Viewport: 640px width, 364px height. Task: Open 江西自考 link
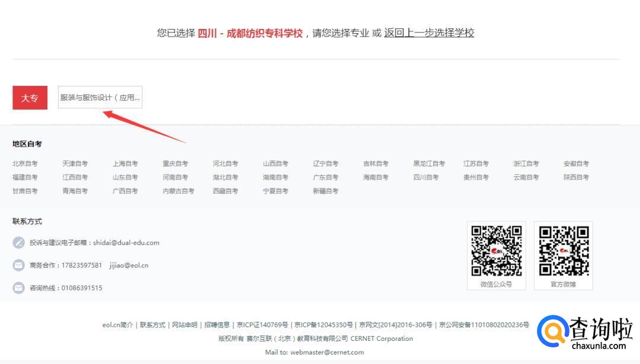[x=75, y=178]
